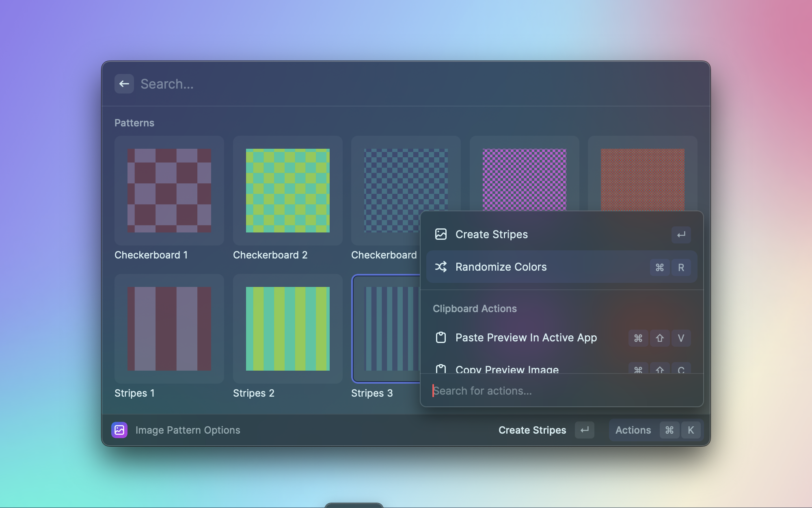Choose Create Stripes in the actions menu
This screenshot has width=812, height=508.
click(x=562, y=234)
